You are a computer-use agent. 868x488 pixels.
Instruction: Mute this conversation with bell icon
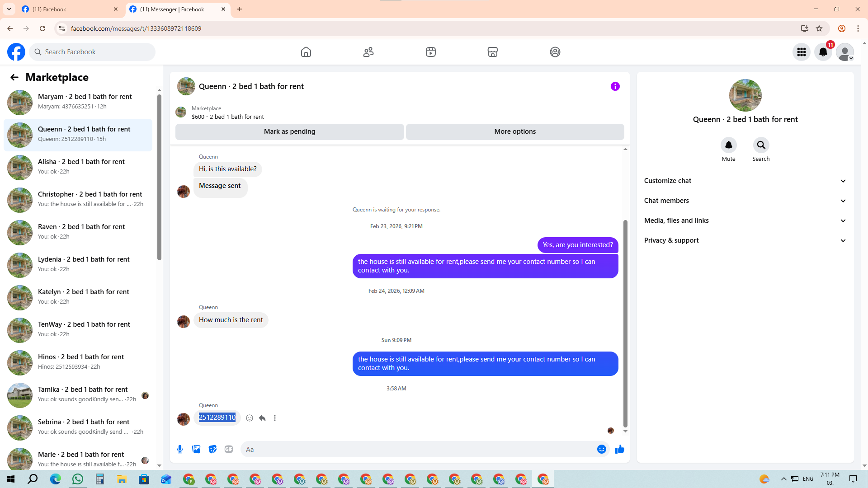pyautogui.click(x=728, y=145)
